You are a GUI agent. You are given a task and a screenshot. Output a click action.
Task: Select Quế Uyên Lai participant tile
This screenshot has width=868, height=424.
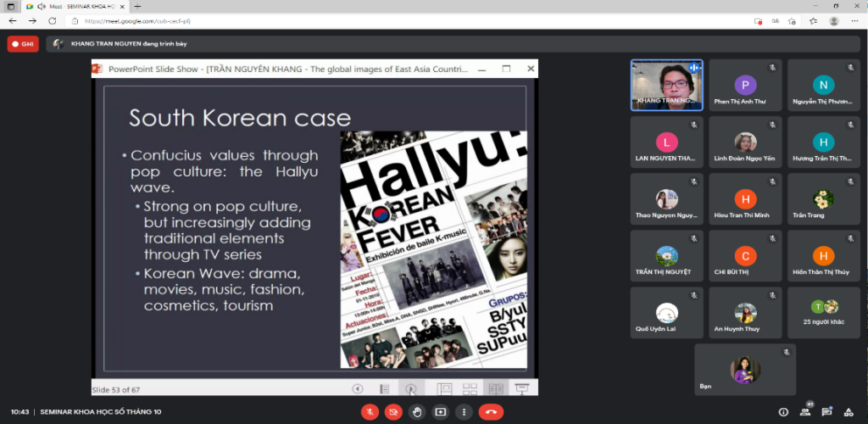pyautogui.click(x=667, y=312)
